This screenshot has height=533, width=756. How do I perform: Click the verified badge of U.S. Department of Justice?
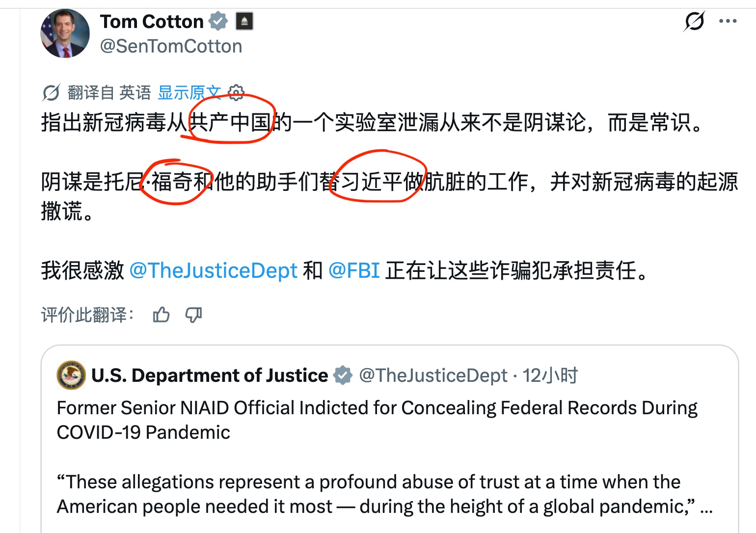point(343,375)
